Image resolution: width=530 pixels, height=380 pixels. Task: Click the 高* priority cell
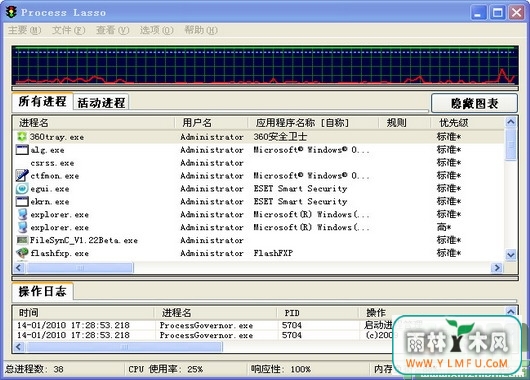point(444,227)
